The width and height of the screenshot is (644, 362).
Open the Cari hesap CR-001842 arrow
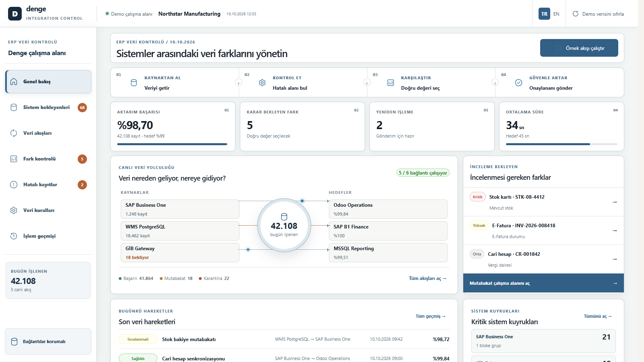615,259
